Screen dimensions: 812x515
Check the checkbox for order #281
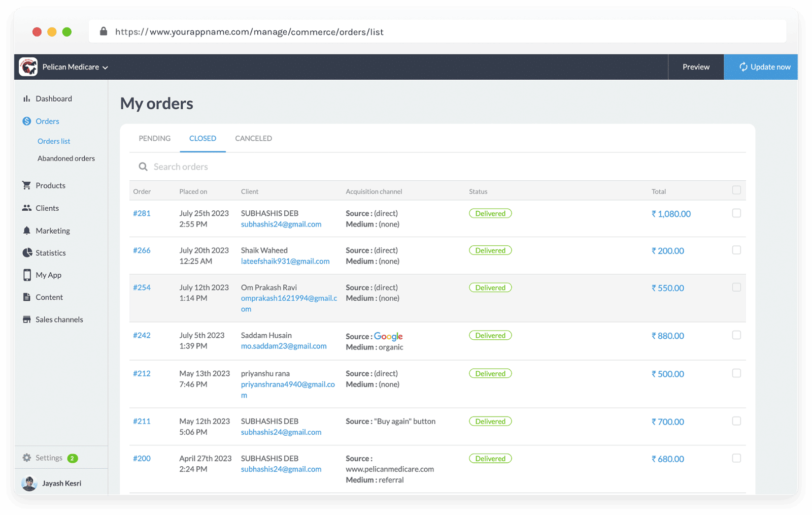[x=736, y=213]
